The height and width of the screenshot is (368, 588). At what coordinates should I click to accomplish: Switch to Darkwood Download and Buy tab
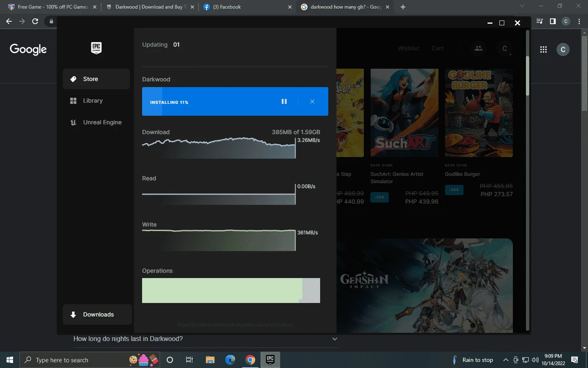point(150,7)
